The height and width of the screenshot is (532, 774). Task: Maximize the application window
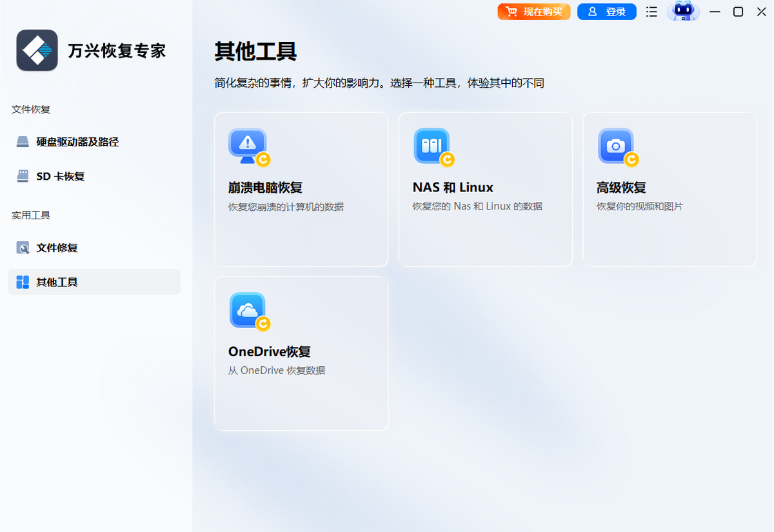738,12
